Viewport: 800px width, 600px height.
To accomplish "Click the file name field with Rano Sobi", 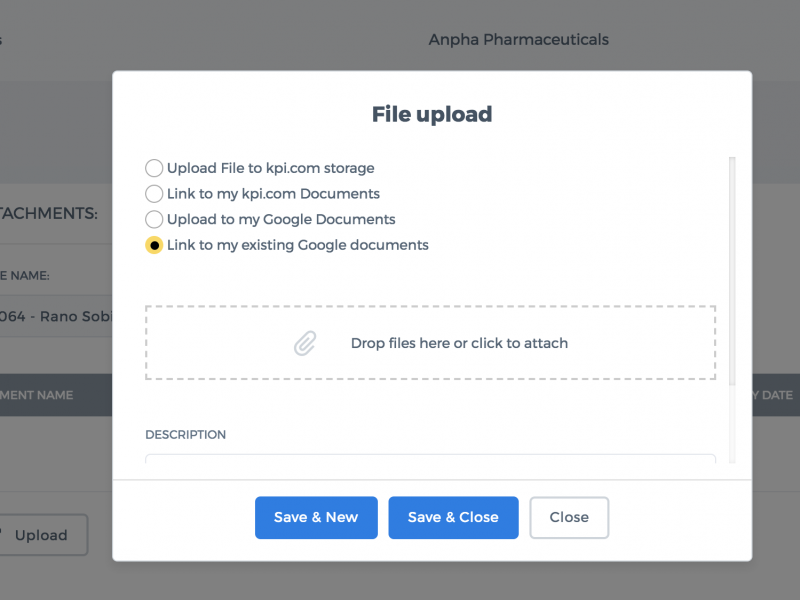I will point(56,316).
